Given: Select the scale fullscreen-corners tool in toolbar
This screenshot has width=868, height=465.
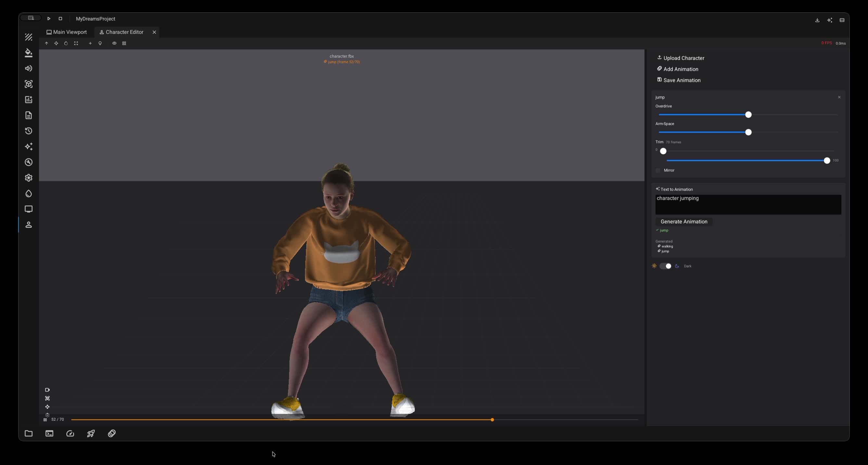Looking at the screenshot, I should click(x=76, y=43).
